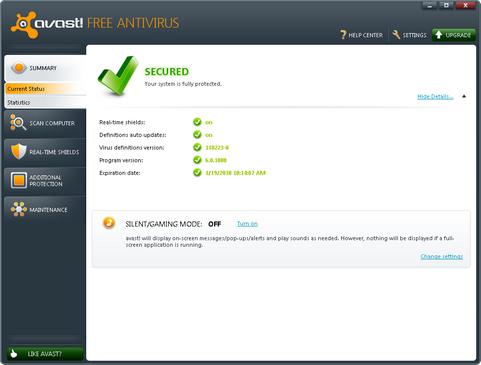Viewport: 481px width, 365px height.
Task: Click the 'Real-time shields:' label
Action: click(122, 122)
